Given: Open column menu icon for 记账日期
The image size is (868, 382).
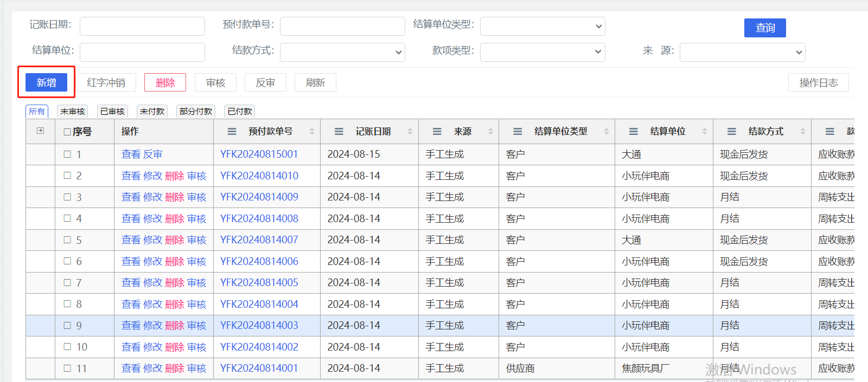Looking at the screenshot, I should (339, 132).
